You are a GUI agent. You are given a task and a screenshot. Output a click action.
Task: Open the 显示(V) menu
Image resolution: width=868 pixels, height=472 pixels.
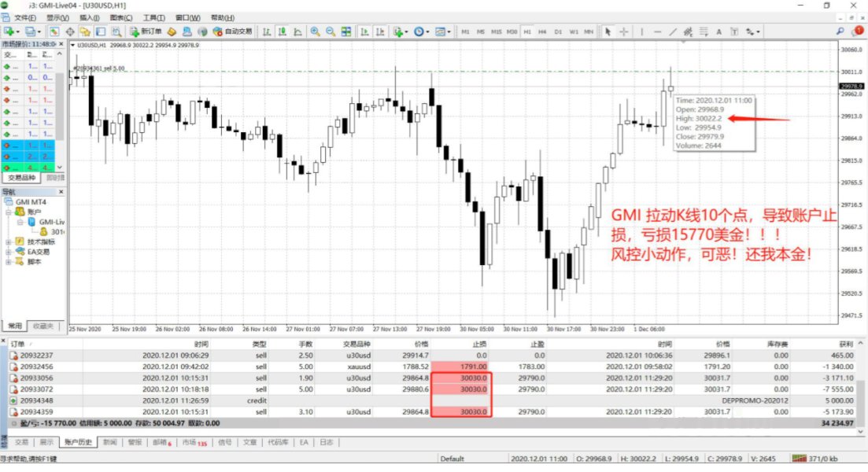tap(57, 18)
